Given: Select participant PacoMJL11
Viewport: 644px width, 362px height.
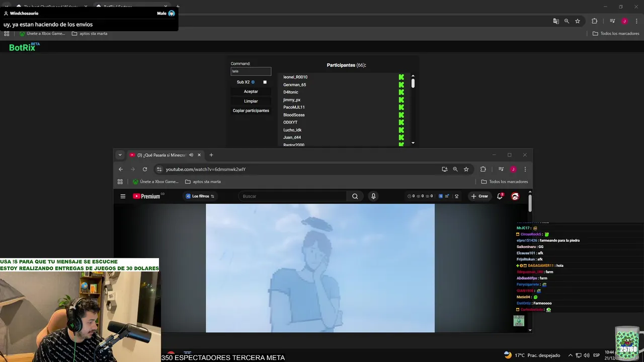Looking at the screenshot, I should 294,107.
